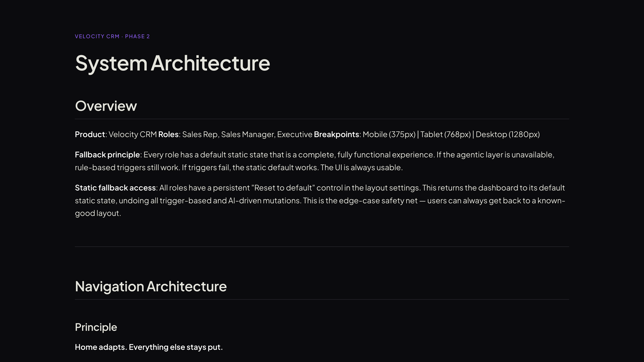Screen dimensions: 644x362
Task: Click the bold Roles label
Action: point(168,134)
